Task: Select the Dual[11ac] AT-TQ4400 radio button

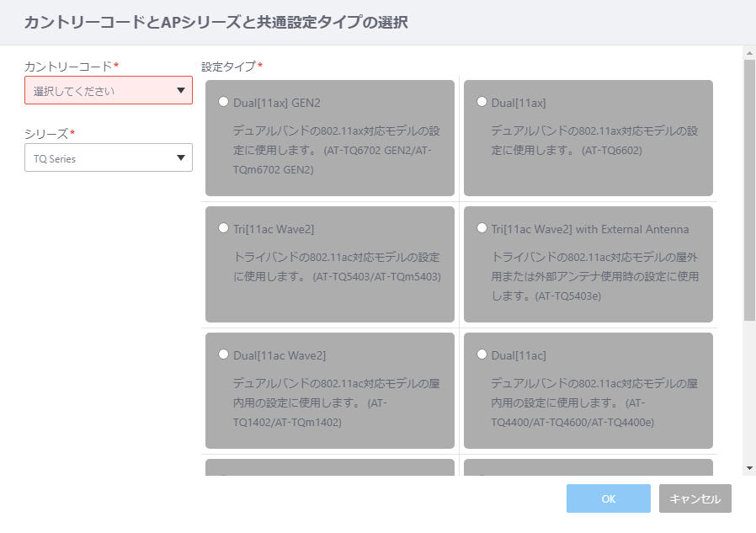Action: 482,354
